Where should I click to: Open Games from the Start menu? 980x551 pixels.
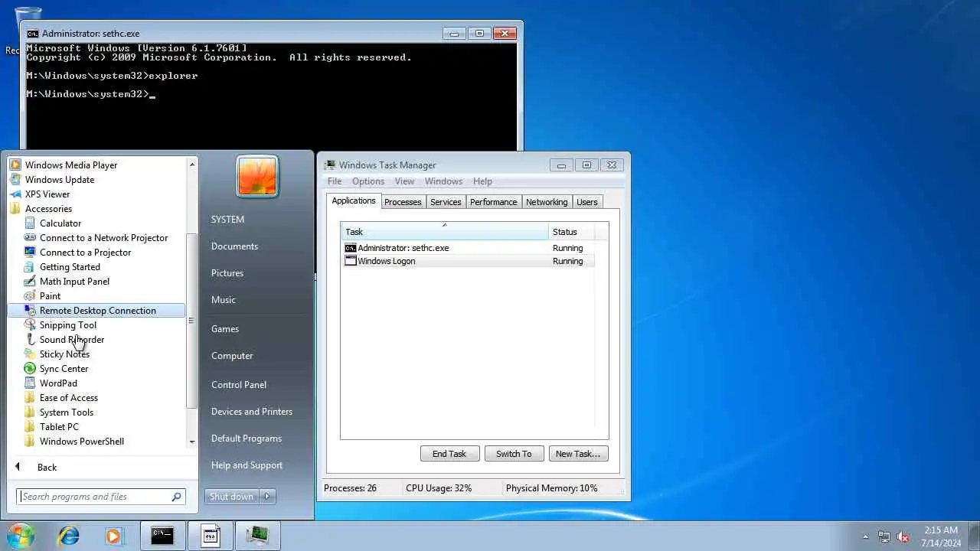coord(225,328)
